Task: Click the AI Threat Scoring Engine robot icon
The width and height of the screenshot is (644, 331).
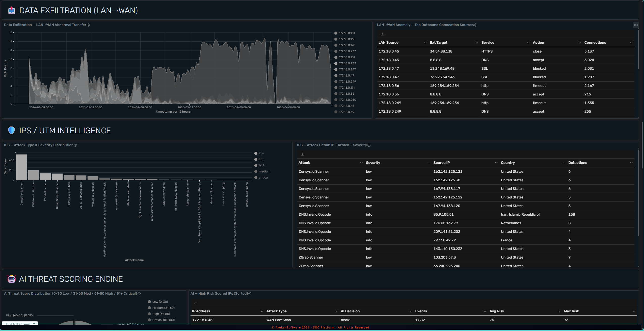Action: pos(12,279)
